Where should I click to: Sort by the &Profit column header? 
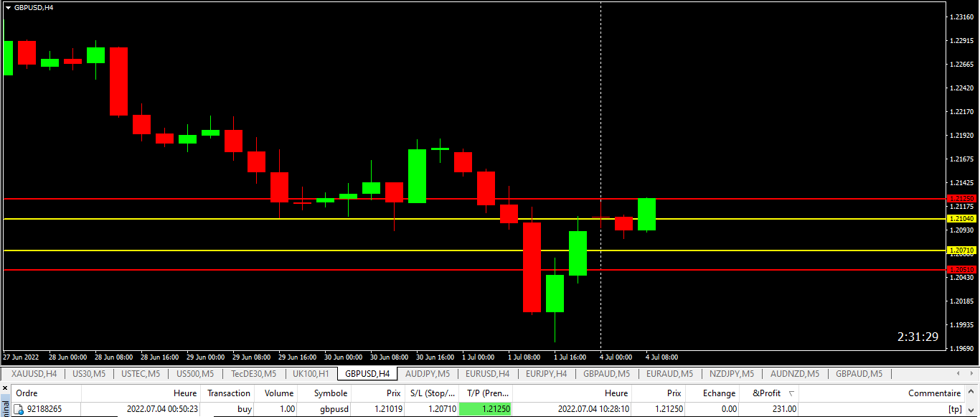[x=770, y=393]
